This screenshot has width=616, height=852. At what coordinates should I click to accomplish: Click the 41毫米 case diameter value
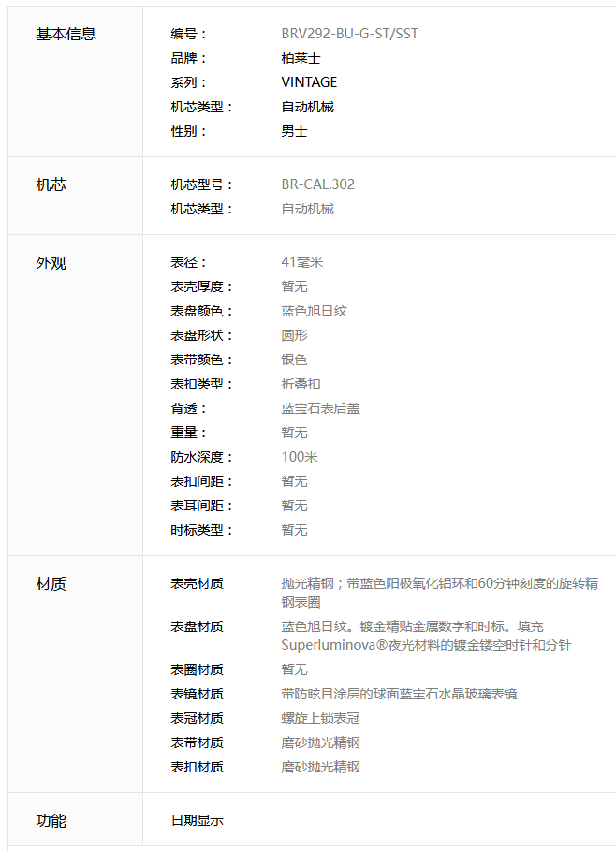pos(301,262)
